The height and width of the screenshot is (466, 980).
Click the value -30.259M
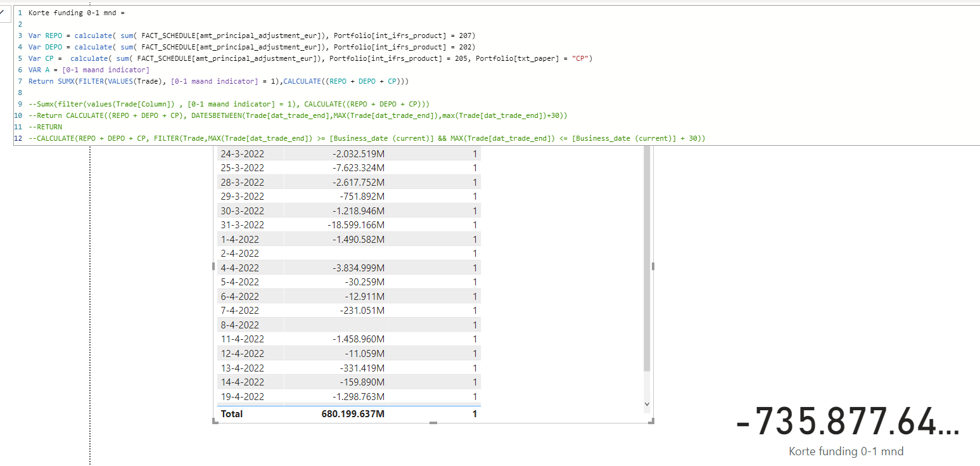[365, 282]
